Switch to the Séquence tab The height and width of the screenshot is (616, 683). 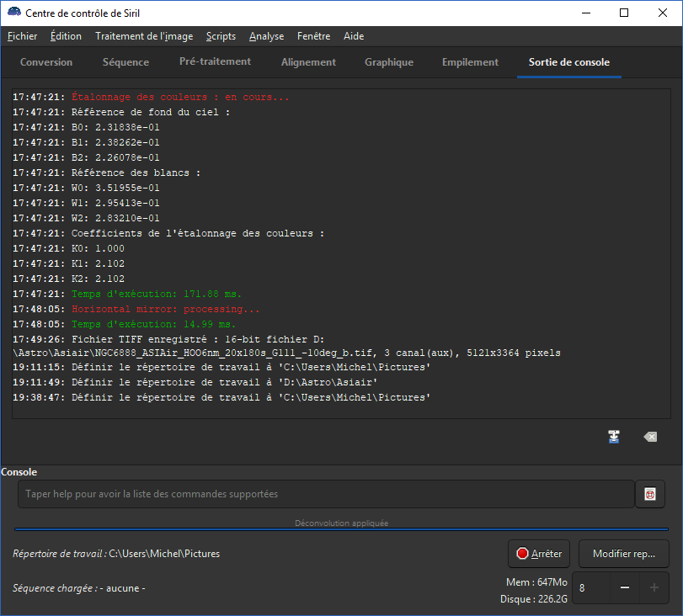pyautogui.click(x=125, y=62)
